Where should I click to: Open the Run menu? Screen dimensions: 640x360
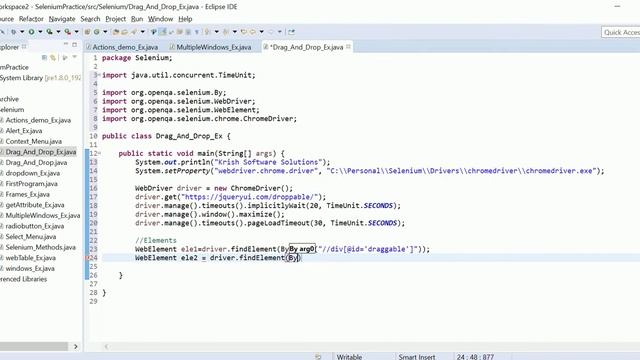(137, 19)
